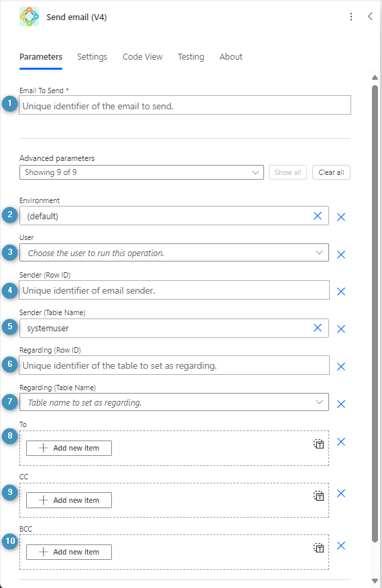Viewport: 382px width, 588px height.
Task: Add new item in the CC section
Action: 69,500
